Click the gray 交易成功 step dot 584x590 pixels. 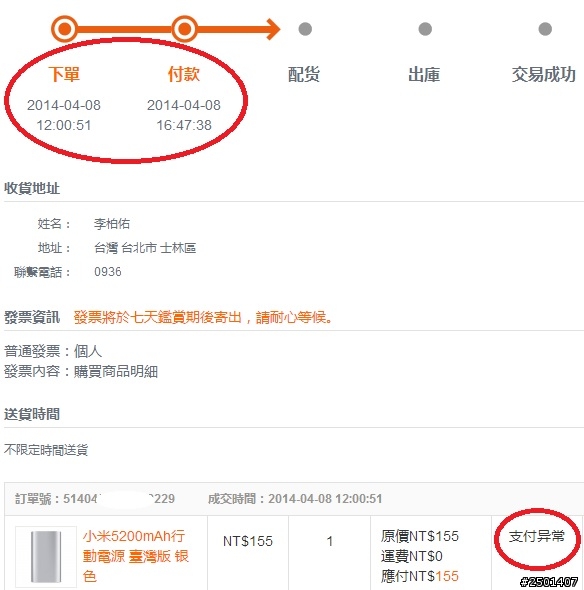coord(545,29)
